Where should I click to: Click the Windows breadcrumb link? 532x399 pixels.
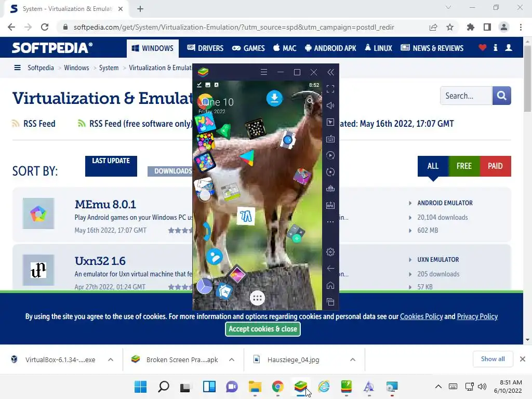(76, 68)
